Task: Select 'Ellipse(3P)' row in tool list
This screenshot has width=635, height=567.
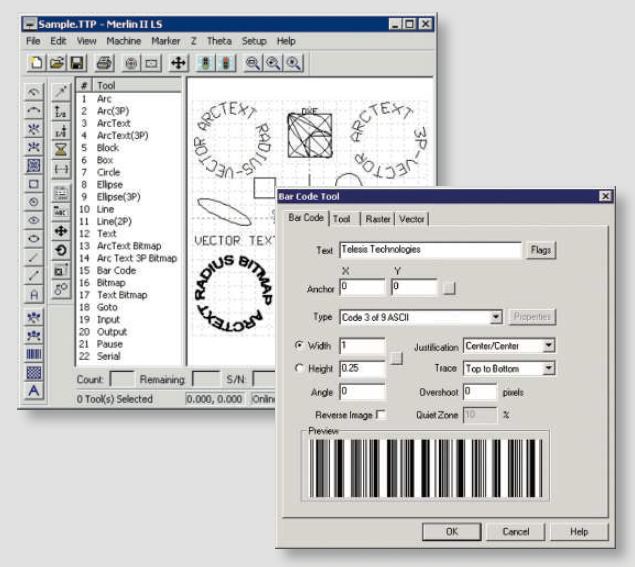Action: [x=129, y=197]
